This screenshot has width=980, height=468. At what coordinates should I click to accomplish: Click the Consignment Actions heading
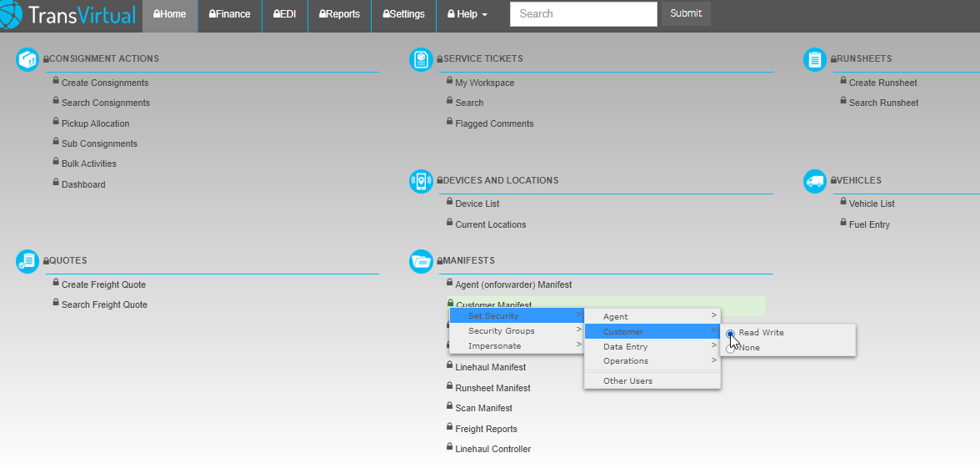[103, 58]
